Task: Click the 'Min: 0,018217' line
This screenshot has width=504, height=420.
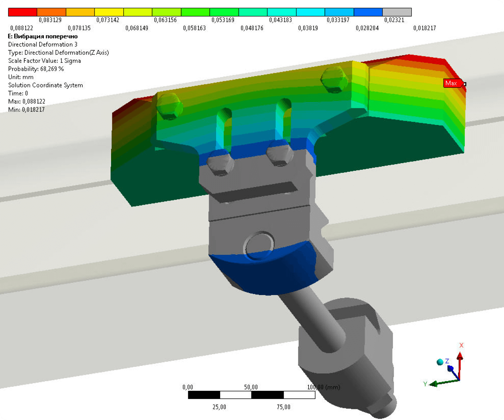Action: pos(26,110)
